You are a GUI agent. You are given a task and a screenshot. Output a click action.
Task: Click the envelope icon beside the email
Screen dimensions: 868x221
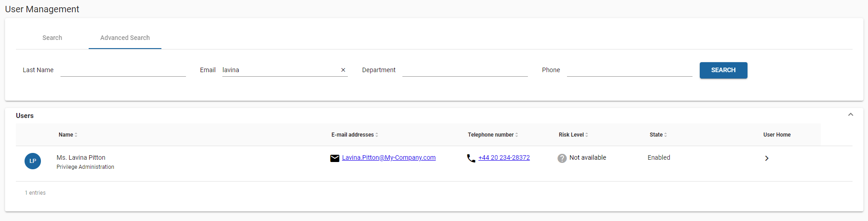(335, 158)
